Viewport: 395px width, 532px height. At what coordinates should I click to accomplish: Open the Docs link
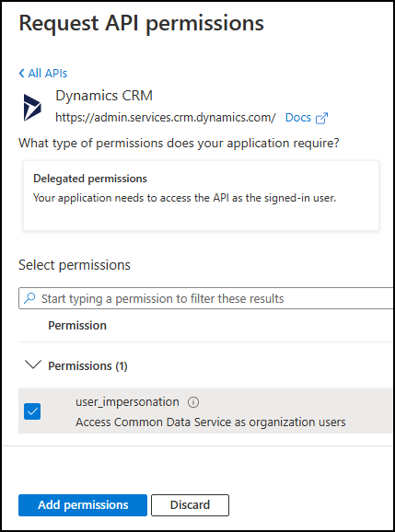point(298,118)
